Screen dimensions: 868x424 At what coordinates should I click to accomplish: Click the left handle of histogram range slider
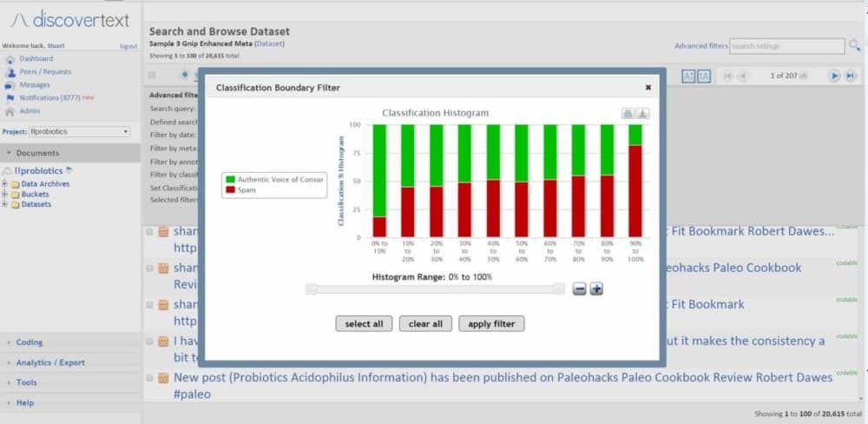pyautogui.click(x=311, y=288)
